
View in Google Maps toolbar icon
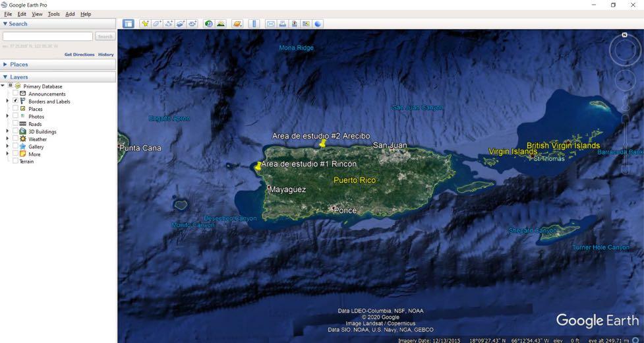[x=306, y=24]
